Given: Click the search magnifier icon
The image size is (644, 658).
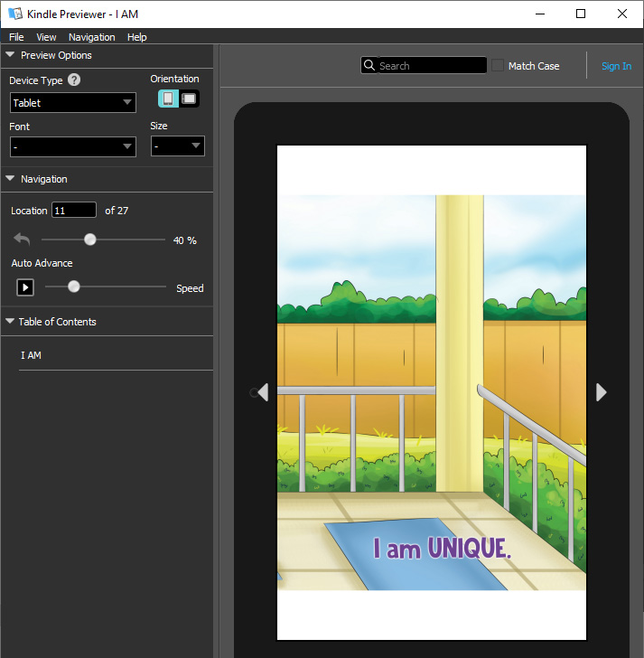Looking at the screenshot, I should coord(369,65).
